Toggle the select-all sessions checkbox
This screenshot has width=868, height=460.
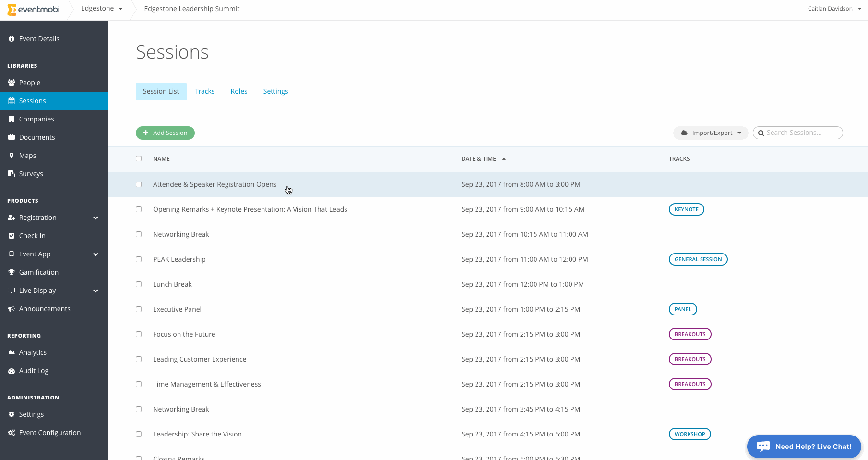pyautogui.click(x=139, y=158)
